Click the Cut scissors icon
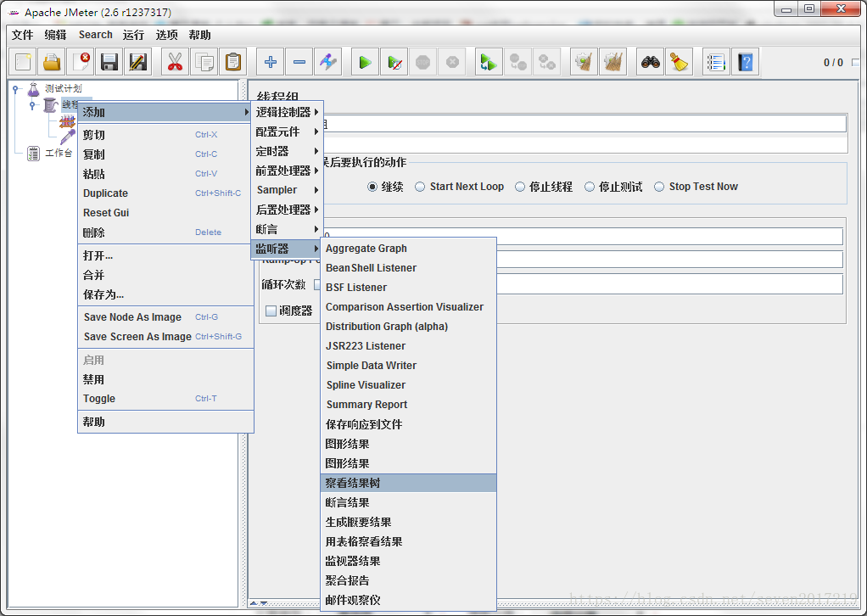This screenshot has width=867, height=616. coord(176,62)
